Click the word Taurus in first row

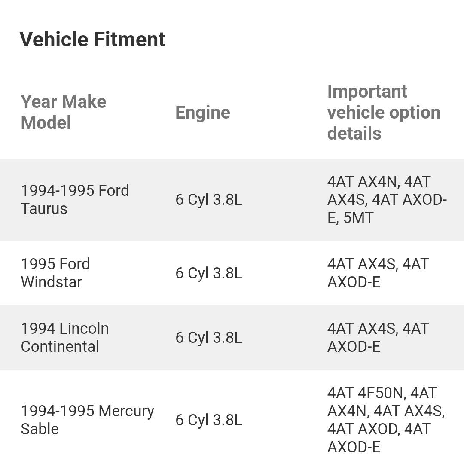[44, 208]
